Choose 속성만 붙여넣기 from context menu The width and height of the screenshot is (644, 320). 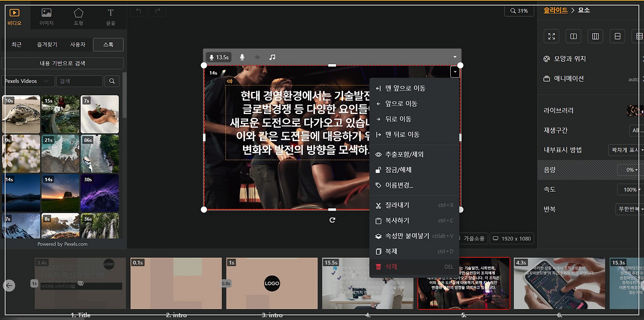click(x=415, y=236)
